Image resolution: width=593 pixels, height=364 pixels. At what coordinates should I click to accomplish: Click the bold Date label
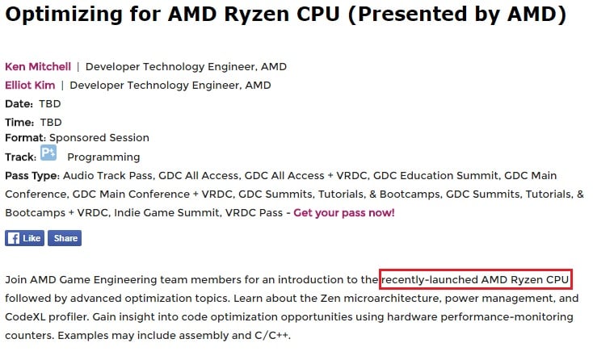tap(19, 103)
